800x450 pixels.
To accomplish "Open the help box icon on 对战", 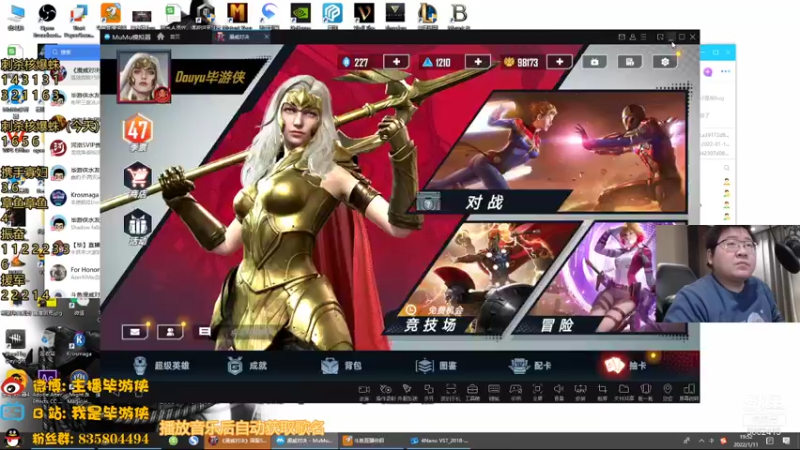I will (x=429, y=202).
